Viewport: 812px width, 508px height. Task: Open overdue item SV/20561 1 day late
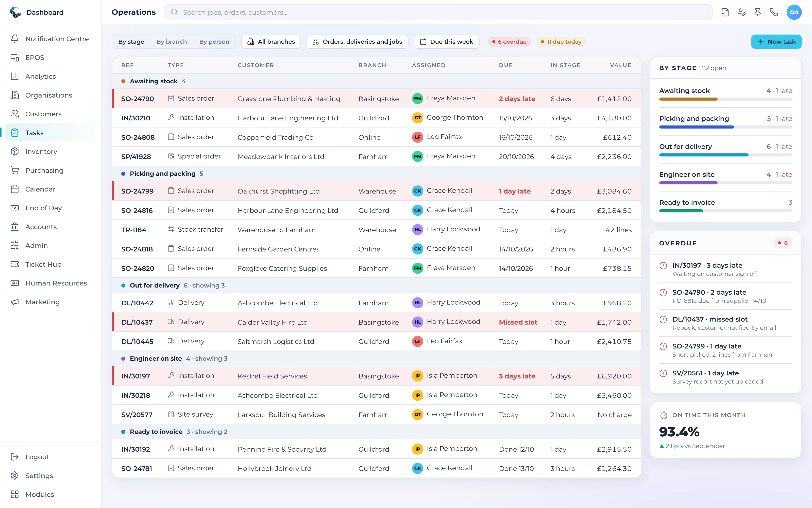pos(725,377)
